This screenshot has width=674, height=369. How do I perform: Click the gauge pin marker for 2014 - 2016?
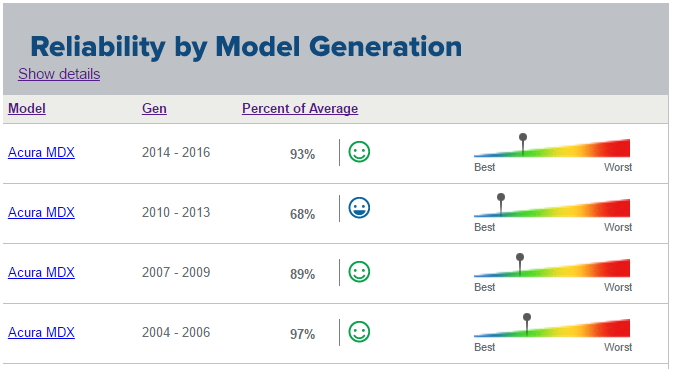(x=523, y=144)
